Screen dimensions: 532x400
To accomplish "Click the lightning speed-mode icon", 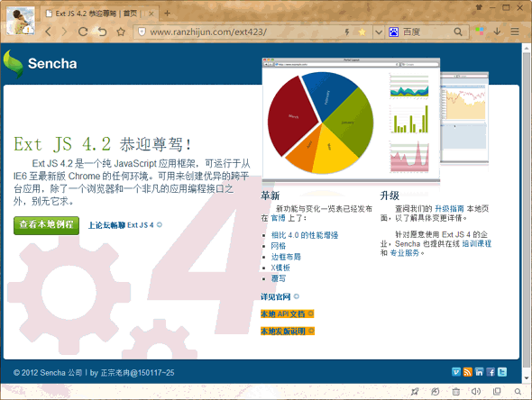I will click(x=347, y=32).
